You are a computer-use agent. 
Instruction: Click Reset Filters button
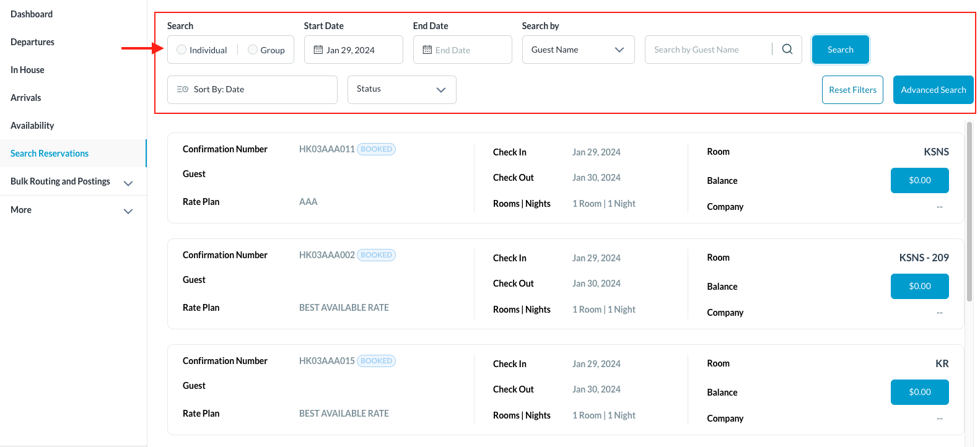[x=852, y=90]
